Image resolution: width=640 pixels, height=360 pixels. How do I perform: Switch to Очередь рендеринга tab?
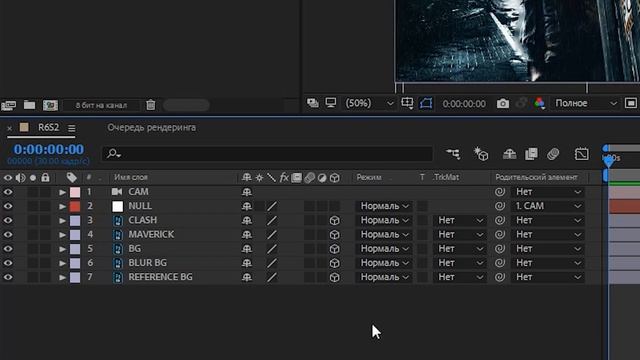pyautogui.click(x=151, y=127)
